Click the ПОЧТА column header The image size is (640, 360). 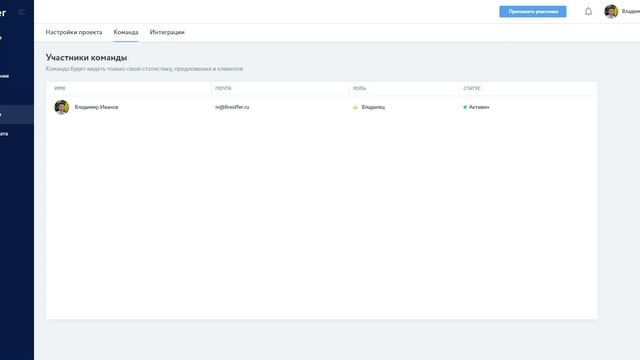tap(223, 88)
